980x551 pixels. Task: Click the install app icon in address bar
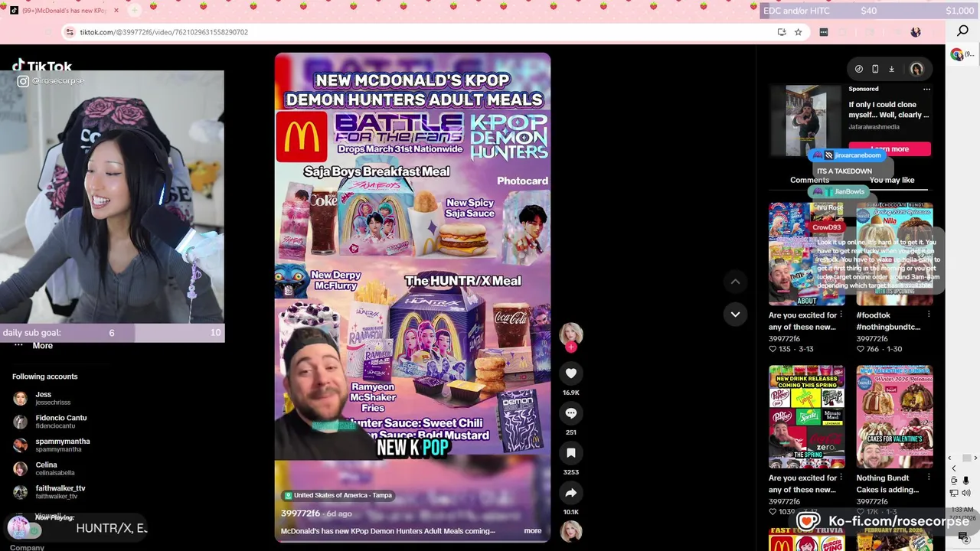point(781,32)
